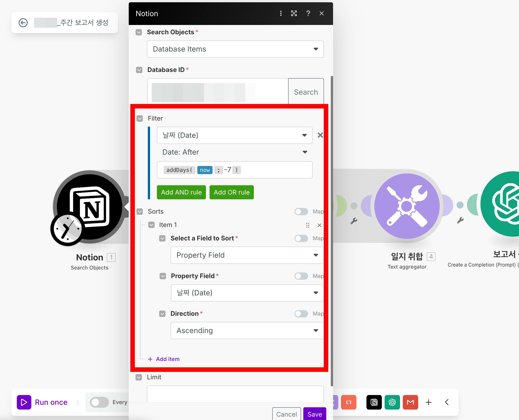The image size is (519, 420).
Task: Toggle Map switch for Direction
Action: pos(301,314)
